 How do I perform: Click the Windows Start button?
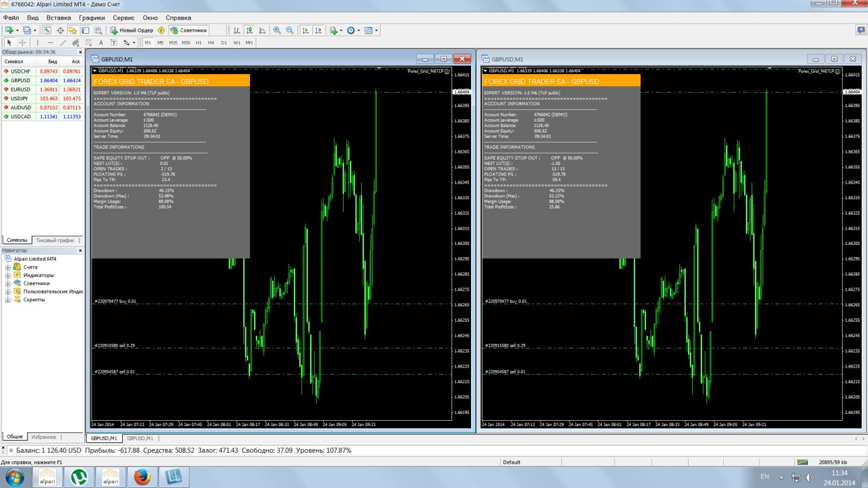(14, 478)
